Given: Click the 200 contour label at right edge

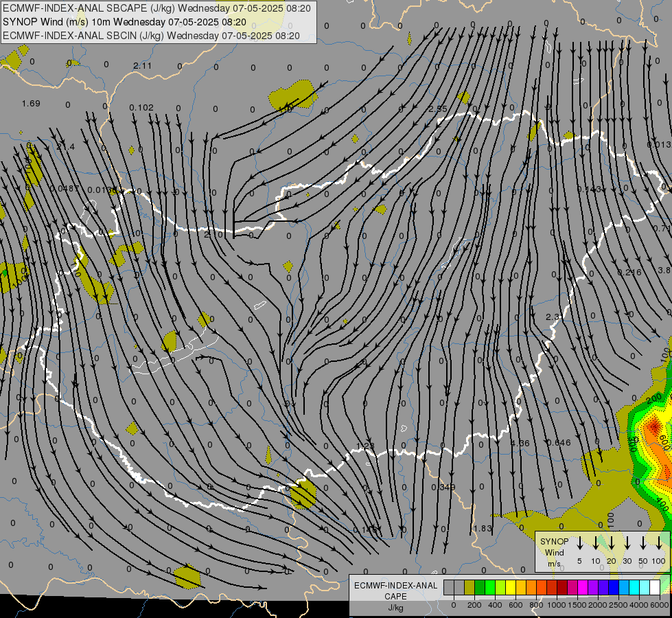Looking at the screenshot, I should (x=654, y=399).
